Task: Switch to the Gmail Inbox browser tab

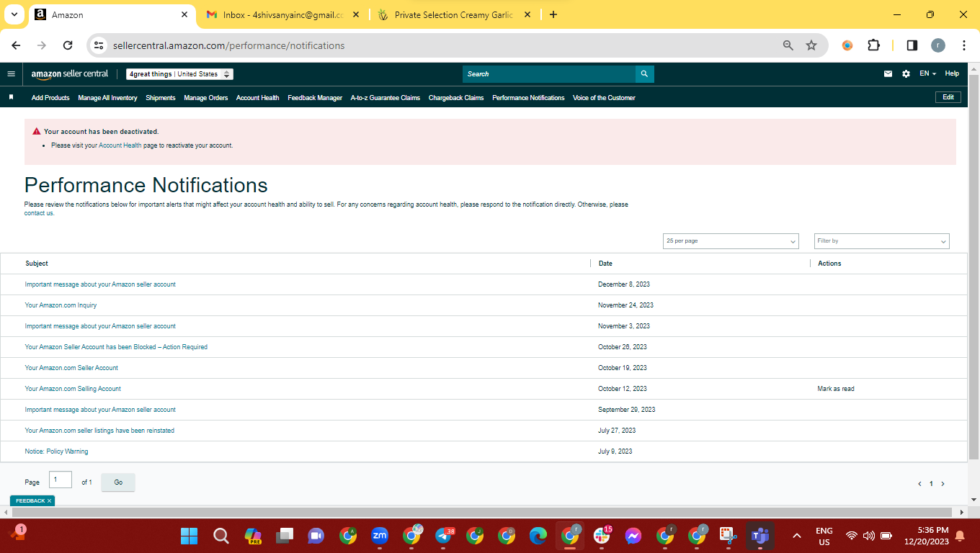Action: 283,14
